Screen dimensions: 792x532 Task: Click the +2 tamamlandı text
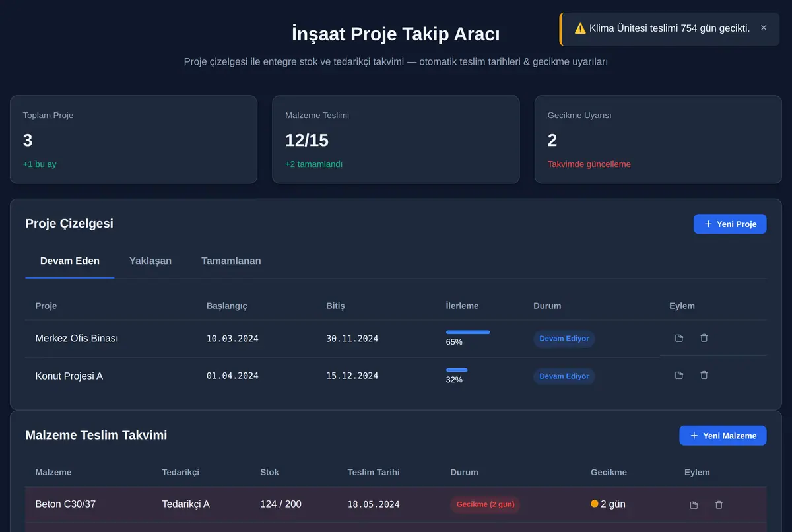pos(313,164)
